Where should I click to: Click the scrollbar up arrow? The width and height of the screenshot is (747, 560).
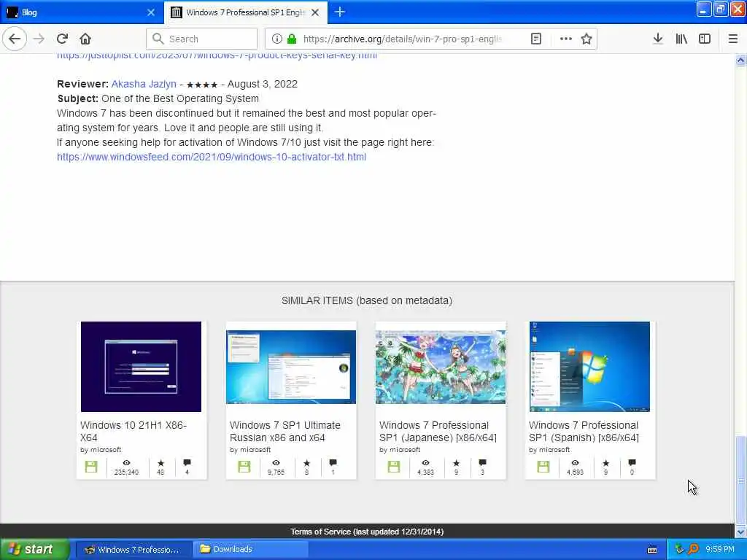[x=740, y=60]
